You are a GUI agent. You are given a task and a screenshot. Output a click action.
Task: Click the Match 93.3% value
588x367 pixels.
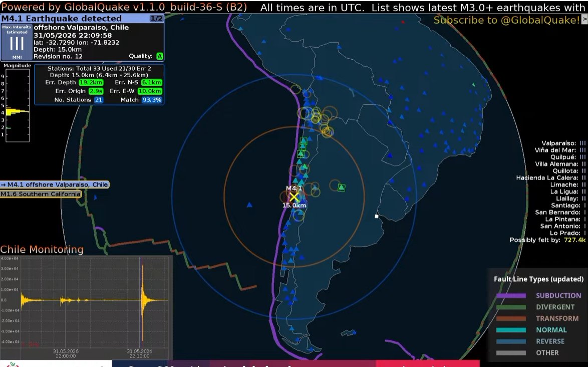click(x=152, y=100)
